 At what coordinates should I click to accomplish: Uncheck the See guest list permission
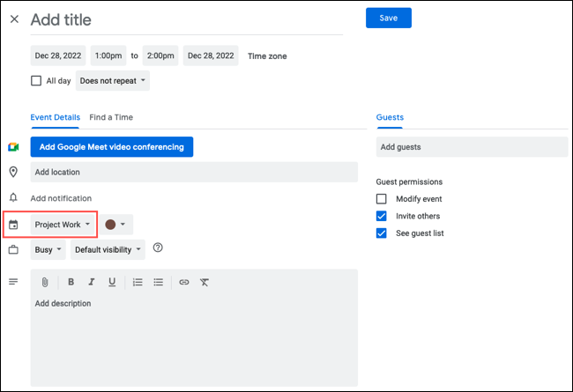pyautogui.click(x=381, y=233)
